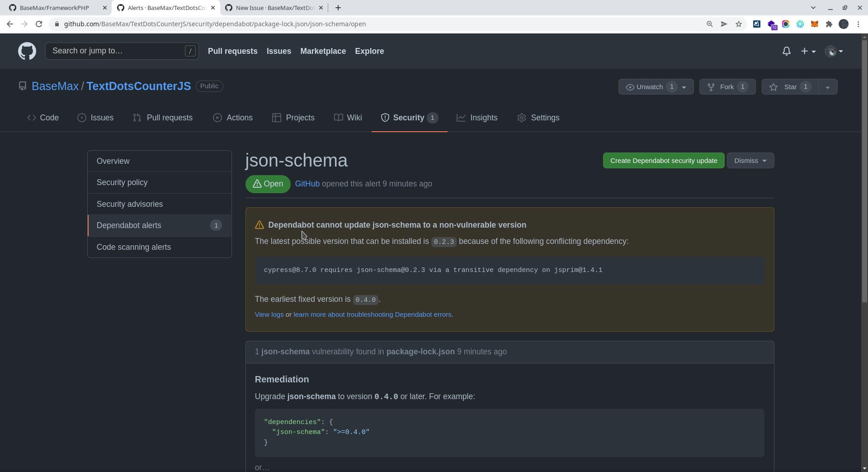868x472 pixels.
Task: Switch to the Projects tab
Action: pos(293,118)
